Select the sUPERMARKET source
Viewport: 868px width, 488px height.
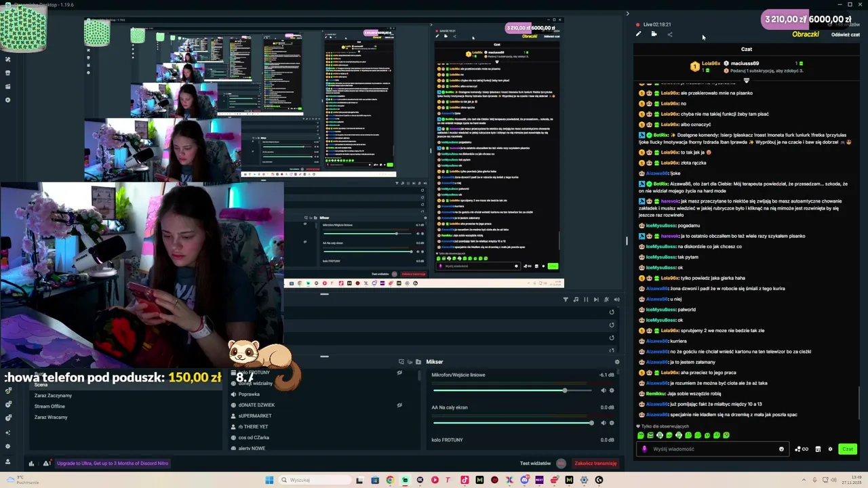tap(255, 416)
